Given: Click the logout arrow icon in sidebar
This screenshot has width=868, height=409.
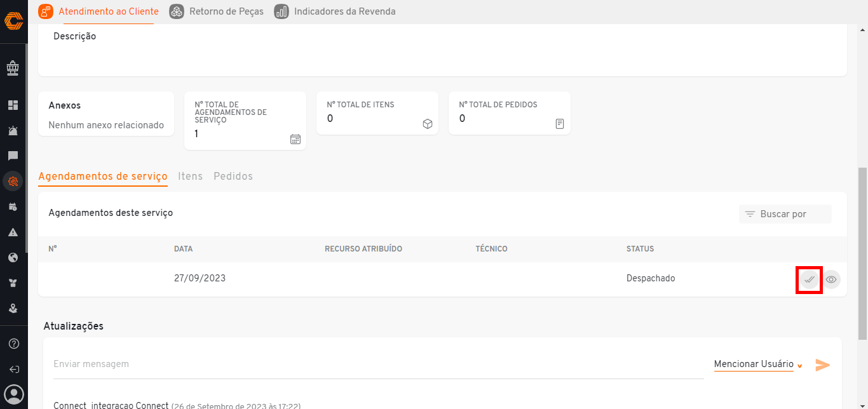Looking at the screenshot, I should (x=13, y=369).
